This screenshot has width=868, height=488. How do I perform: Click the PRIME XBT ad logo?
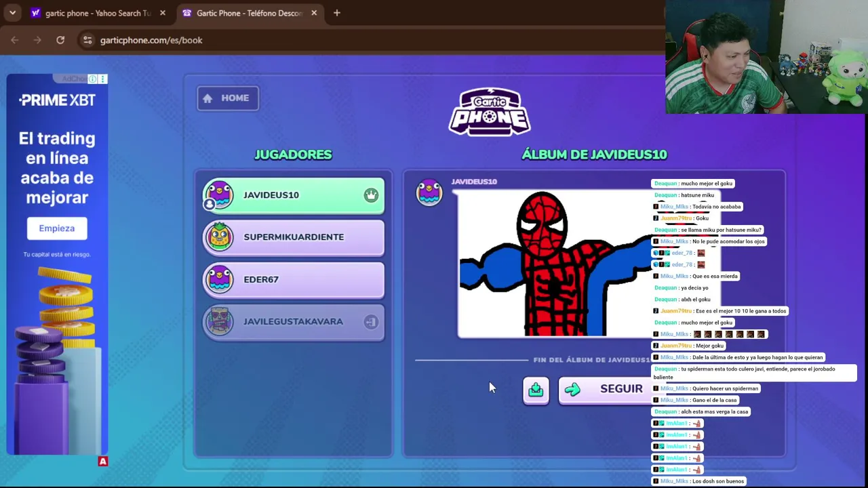point(57,100)
